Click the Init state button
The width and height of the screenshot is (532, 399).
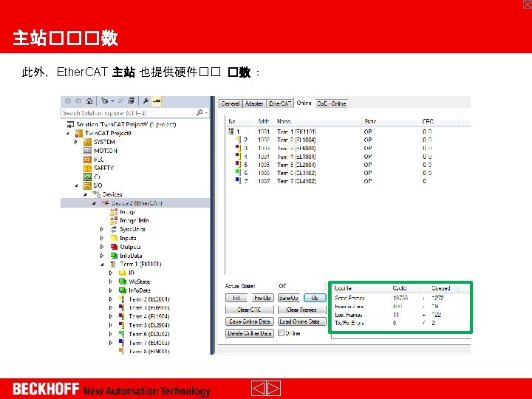pos(236,298)
